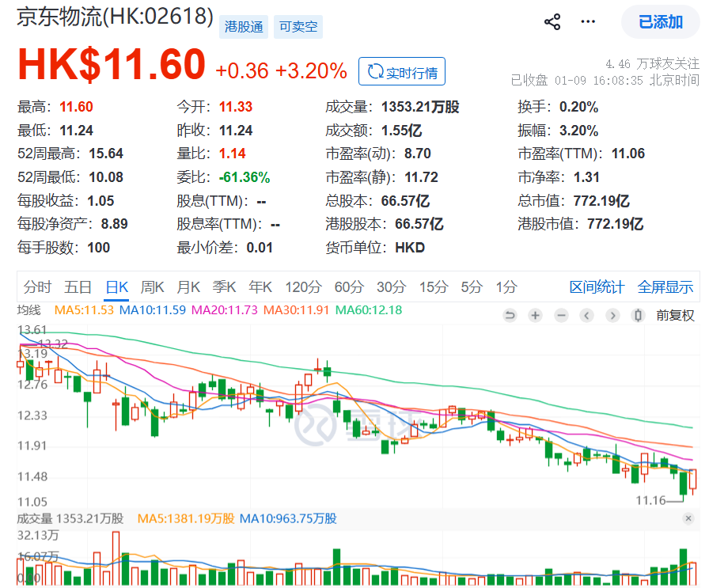Screen dimensions: 709x588
Task: Open the three-dots more menu
Action: 588,21
